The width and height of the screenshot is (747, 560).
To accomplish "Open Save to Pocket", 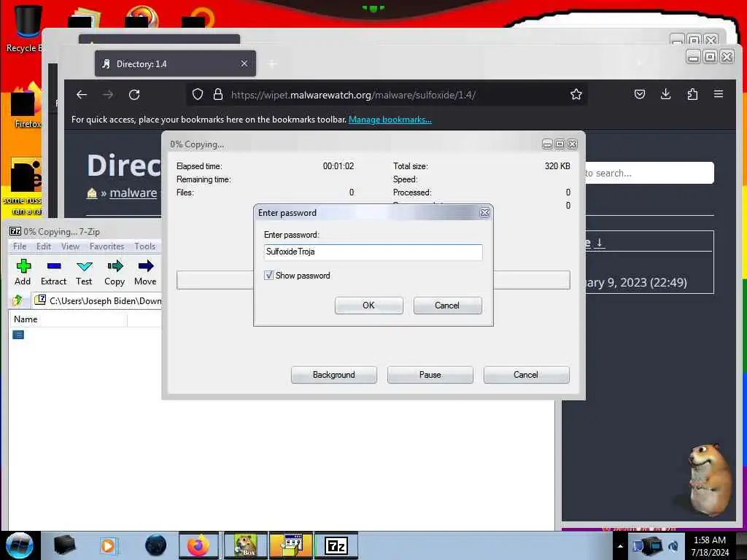I will coord(640,94).
